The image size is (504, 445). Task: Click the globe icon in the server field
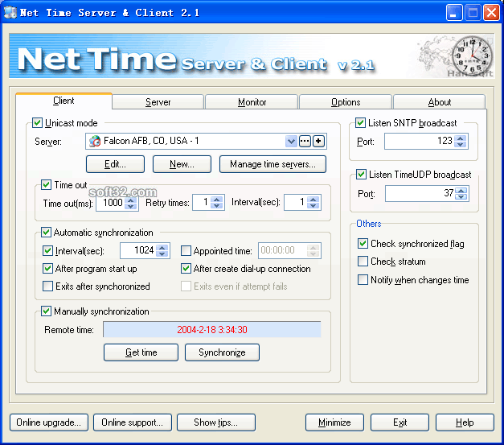95,142
